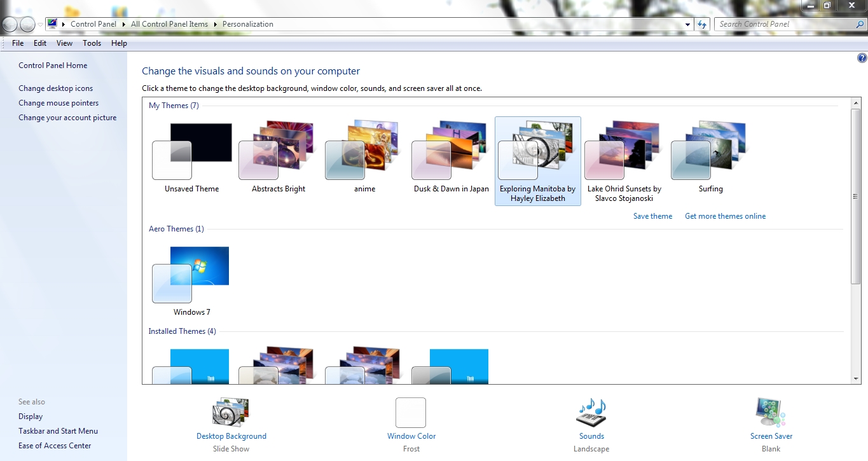
Task: Choose the anime theme
Action: 364,151
